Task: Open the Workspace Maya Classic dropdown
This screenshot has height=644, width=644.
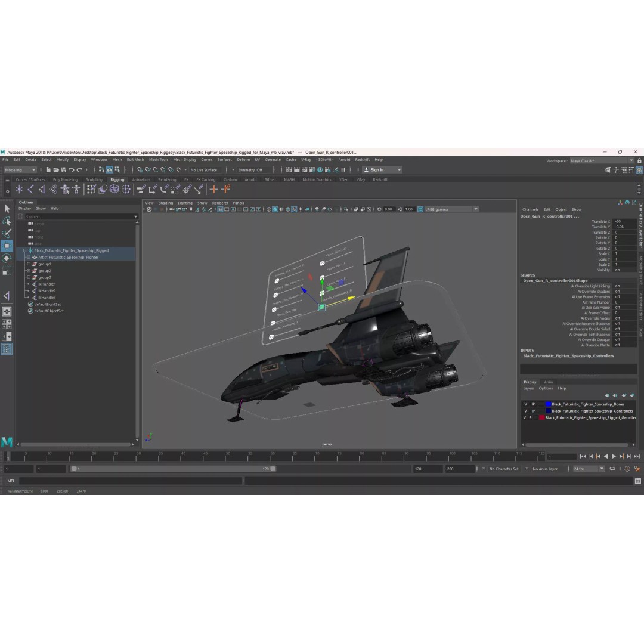Action: pyautogui.click(x=602, y=161)
